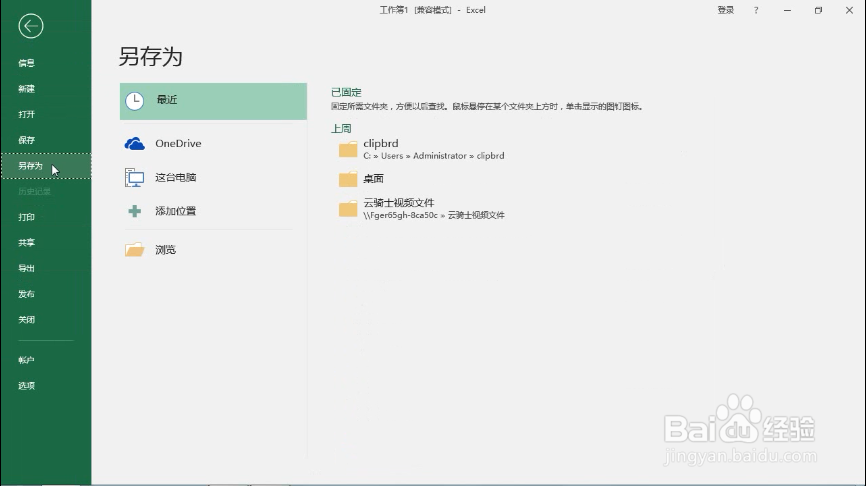Image resolution: width=866 pixels, height=486 pixels.
Task: Open the 共享 menu item
Action: point(27,242)
